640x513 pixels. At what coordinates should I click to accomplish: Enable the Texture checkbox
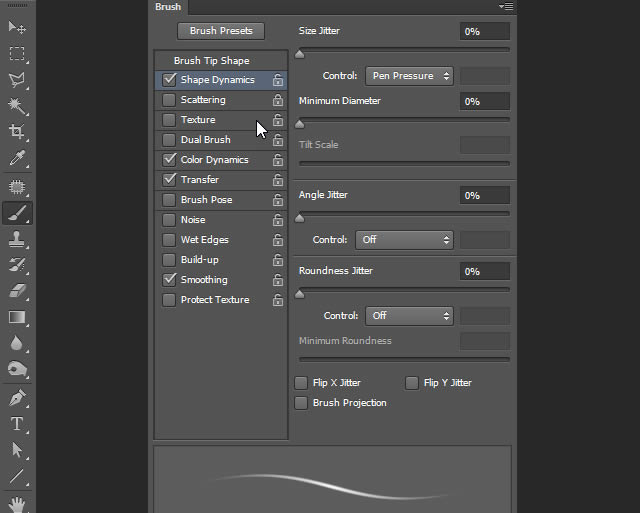(169, 120)
